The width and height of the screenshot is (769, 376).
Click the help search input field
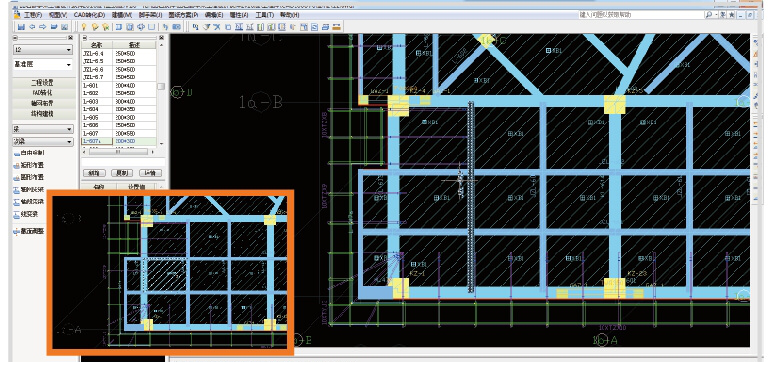pyautogui.click(x=641, y=15)
